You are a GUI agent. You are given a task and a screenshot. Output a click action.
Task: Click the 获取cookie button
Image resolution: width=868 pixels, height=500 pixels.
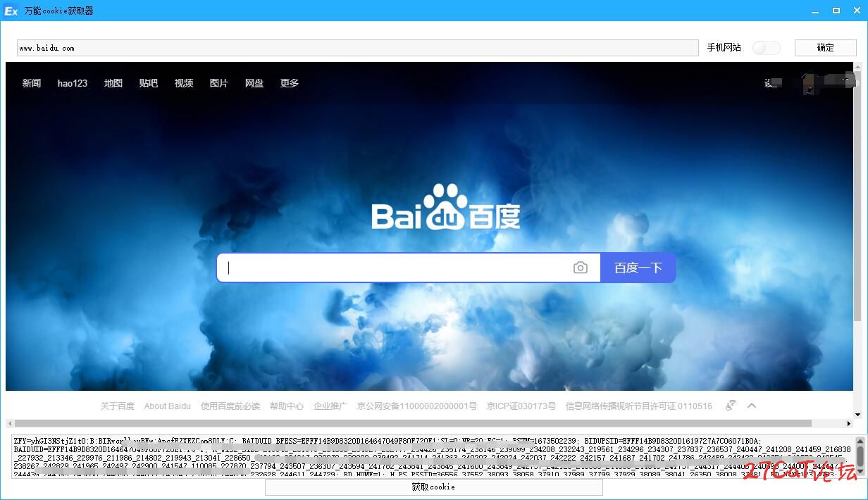tap(433, 487)
